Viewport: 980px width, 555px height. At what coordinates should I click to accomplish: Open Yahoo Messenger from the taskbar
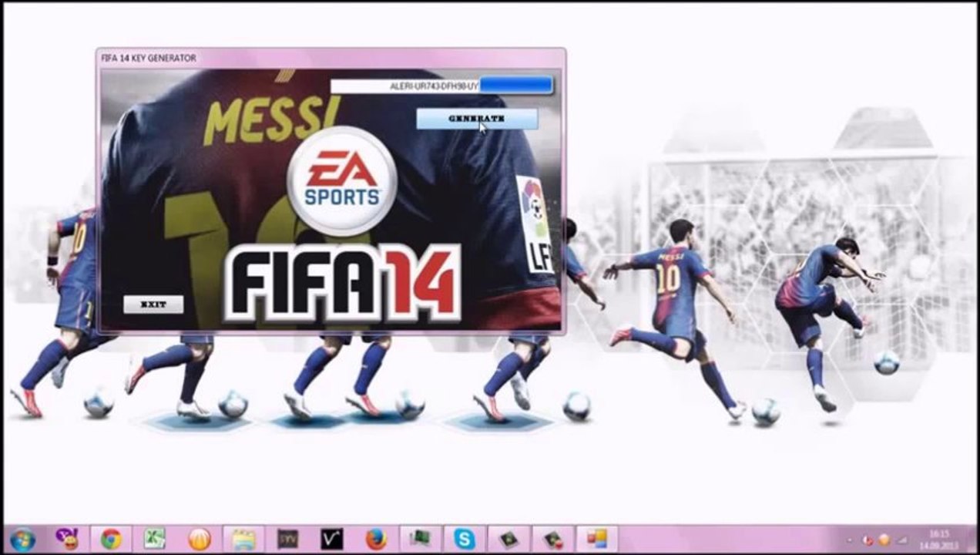[x=66, y=539]
